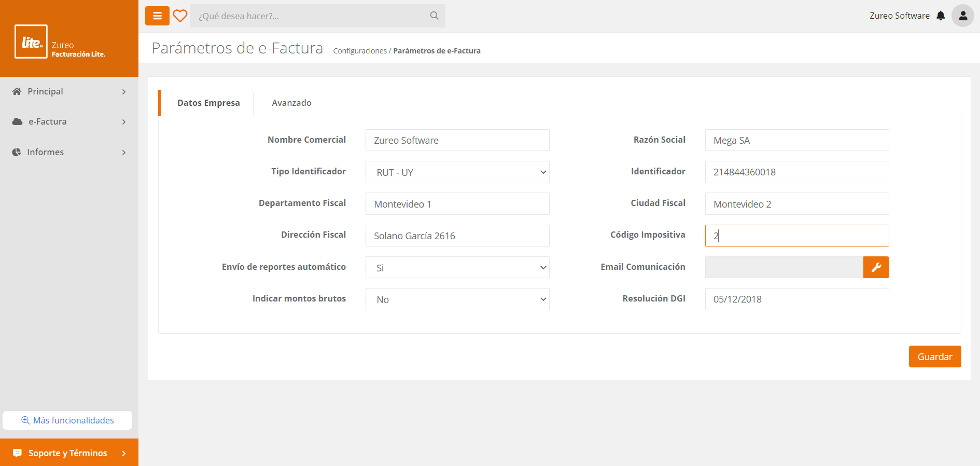Open the user profile avatar

(962, 16)
